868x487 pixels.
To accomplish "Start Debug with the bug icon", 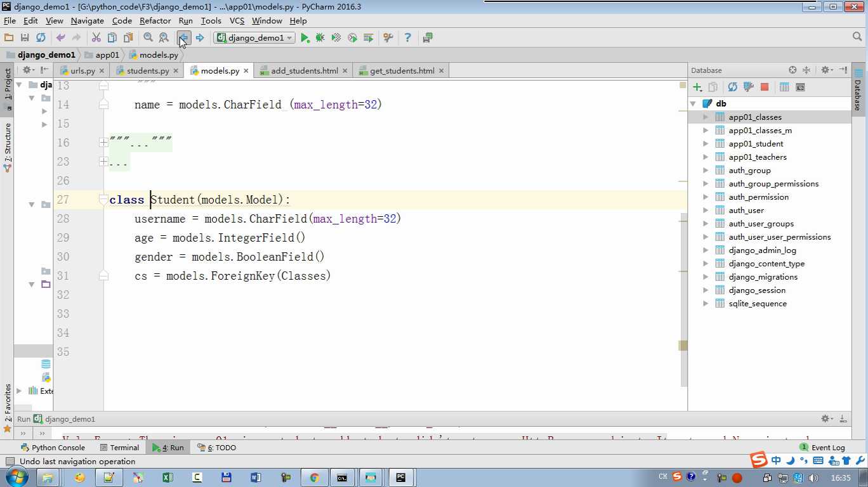I will coord(320,38).
